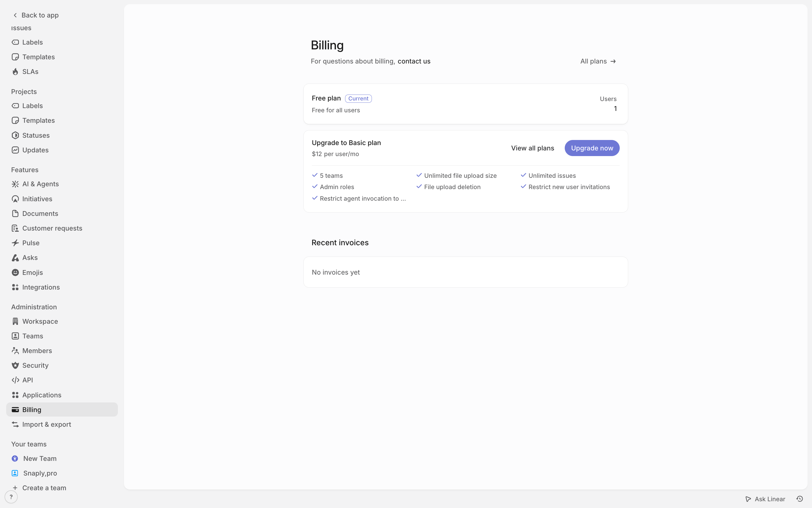Go to Import & export settings
The image size is (812, 508).
tap(62, 424)
